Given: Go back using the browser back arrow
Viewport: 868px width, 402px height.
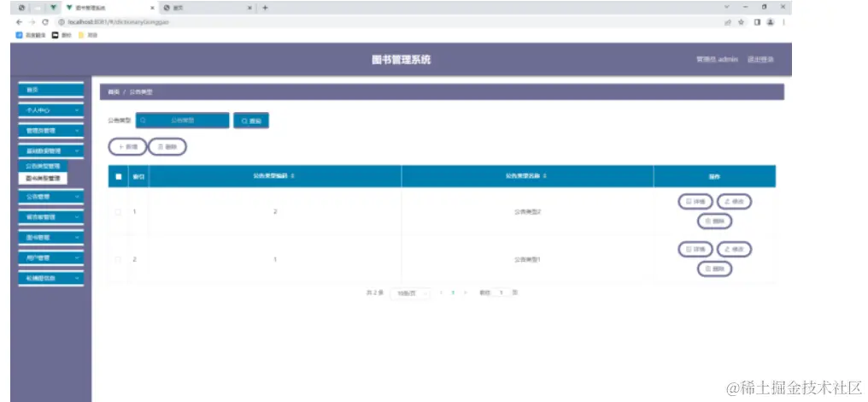Looking at the screenshot, I should click(x=20, y=21).
